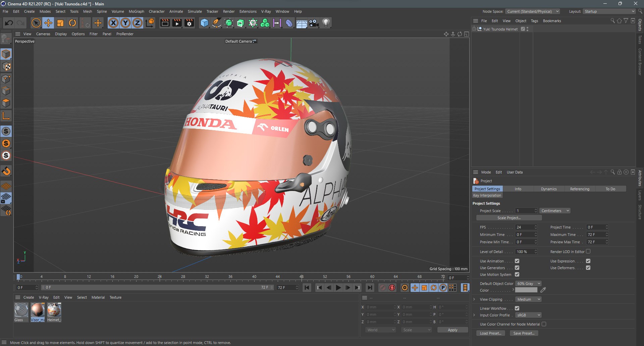Click Render to Picture Viewer icon
Screen dimensions: 644x346
[x=177, y=23]
